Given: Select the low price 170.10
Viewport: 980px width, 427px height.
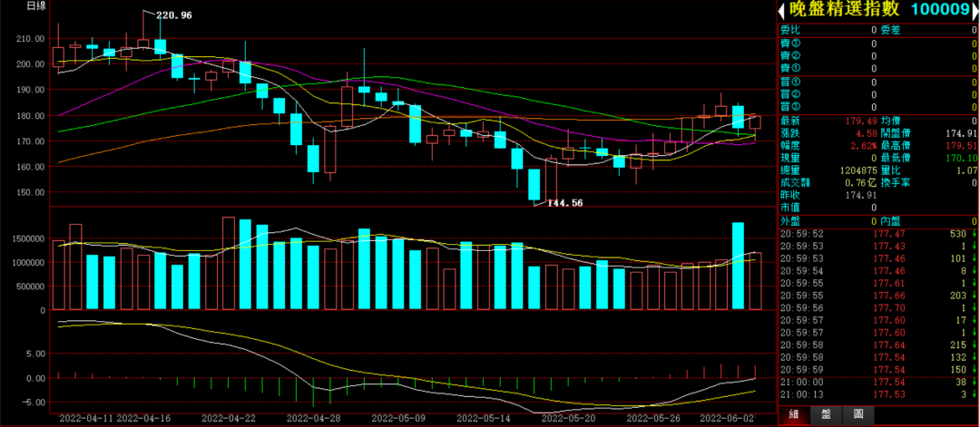Looking at the screenshot, I should pos(959,158).
